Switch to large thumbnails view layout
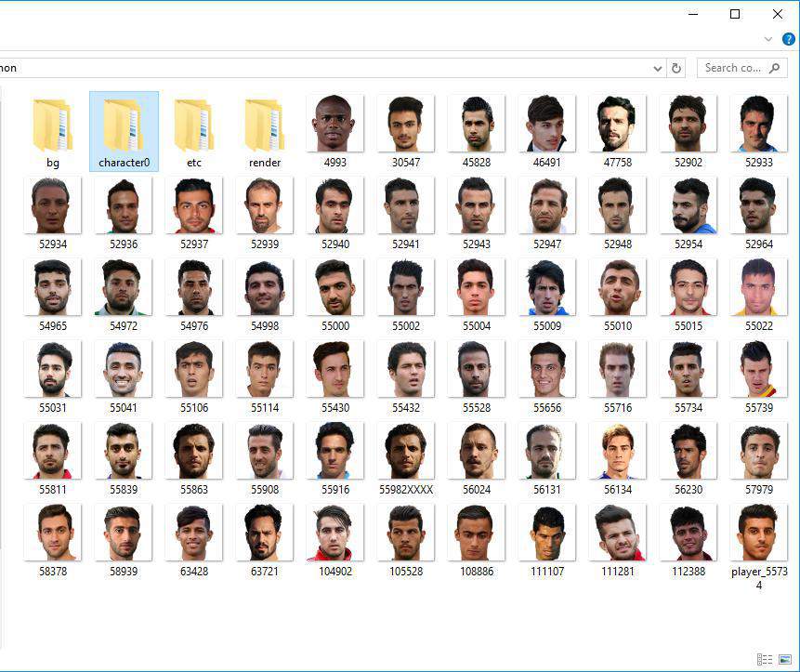 (x=784, y=659)
